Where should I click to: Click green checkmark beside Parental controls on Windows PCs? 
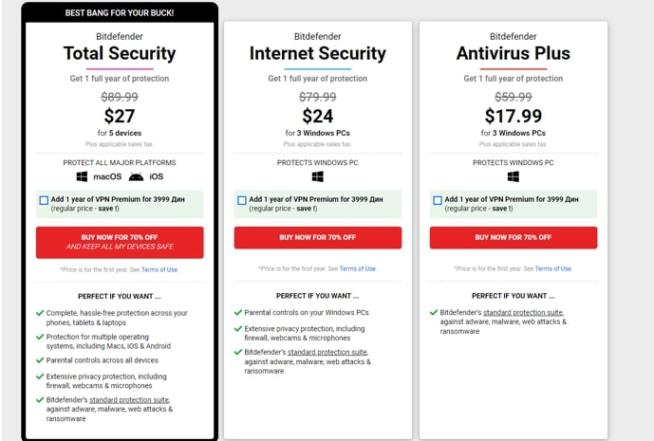[238, 312]
